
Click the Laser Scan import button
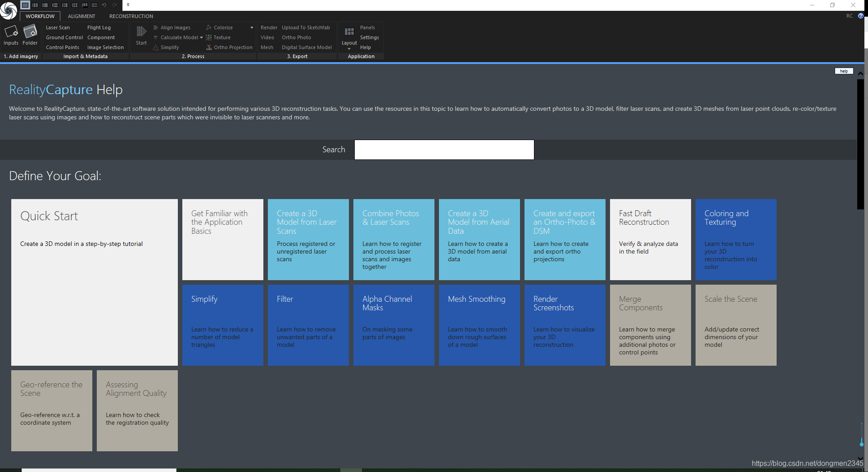point(58,28)
